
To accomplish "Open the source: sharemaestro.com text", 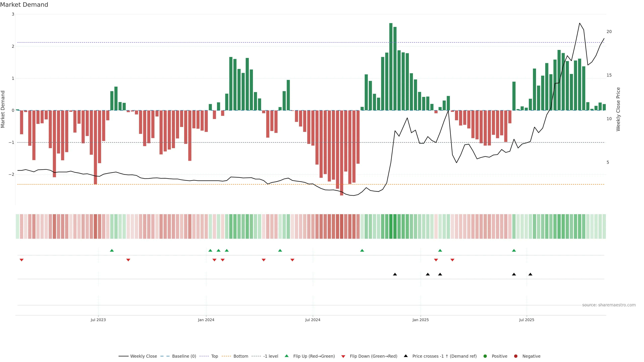I will click(x=609, y=305).
